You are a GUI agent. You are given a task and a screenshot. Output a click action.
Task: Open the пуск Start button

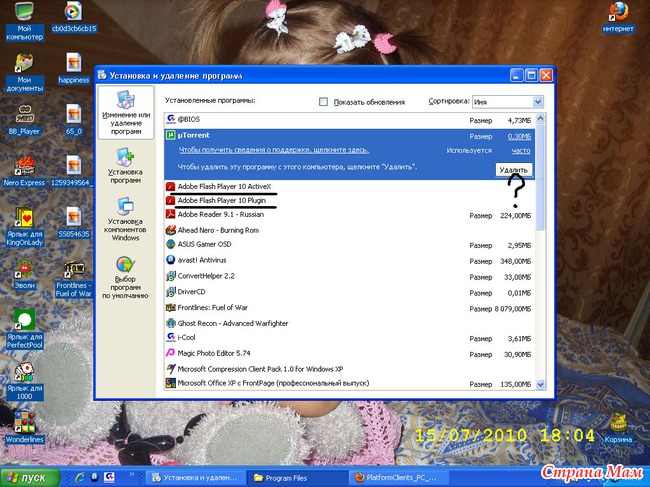click(30, 477)
